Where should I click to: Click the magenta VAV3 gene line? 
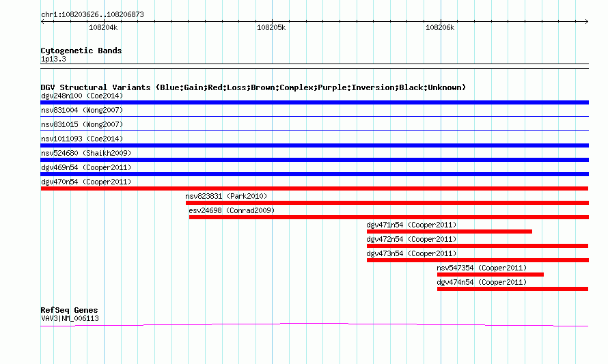coord(314,324)
